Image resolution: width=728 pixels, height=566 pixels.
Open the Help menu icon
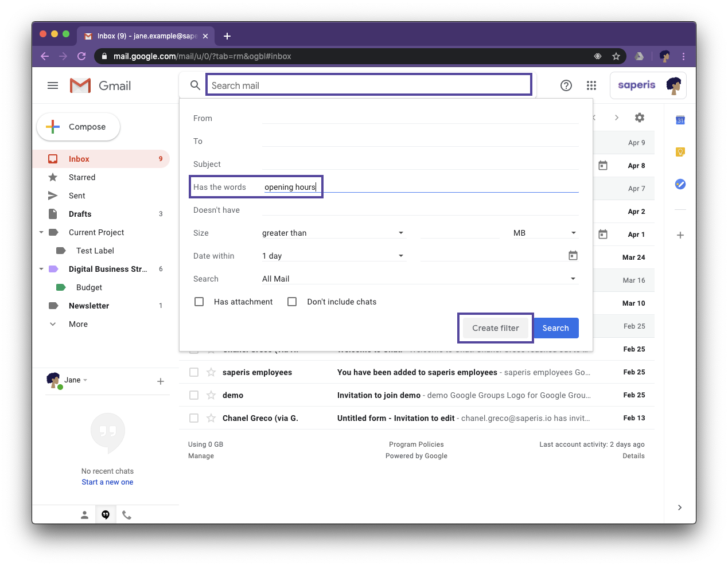566,85
